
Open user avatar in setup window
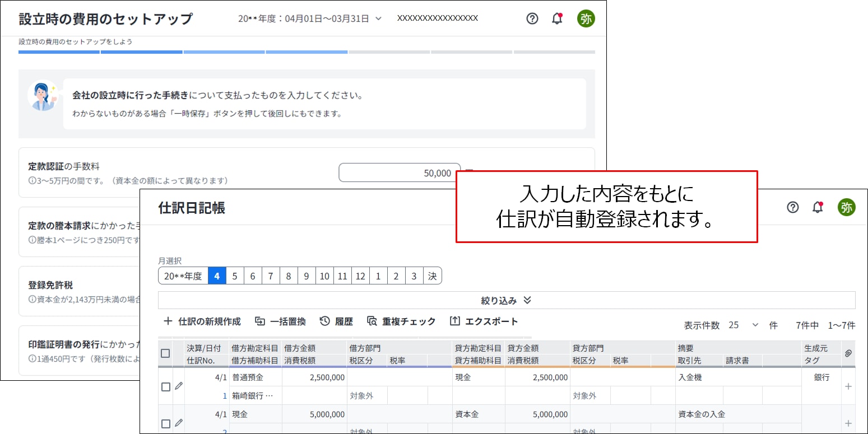tap(586, 18)
